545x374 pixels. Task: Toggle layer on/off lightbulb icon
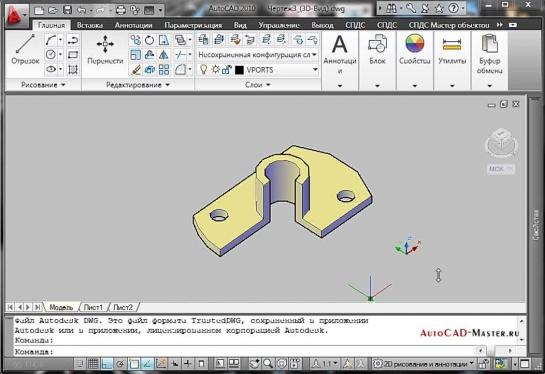tap(204, 70)
